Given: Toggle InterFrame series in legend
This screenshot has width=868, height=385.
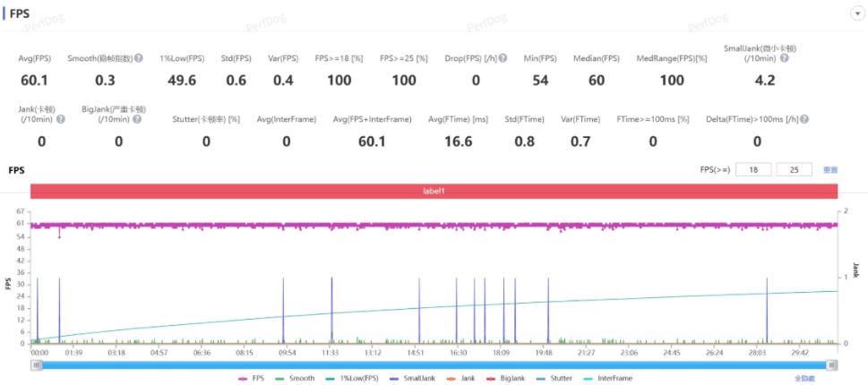Looking at the screenshot, I should click(608, 379).
